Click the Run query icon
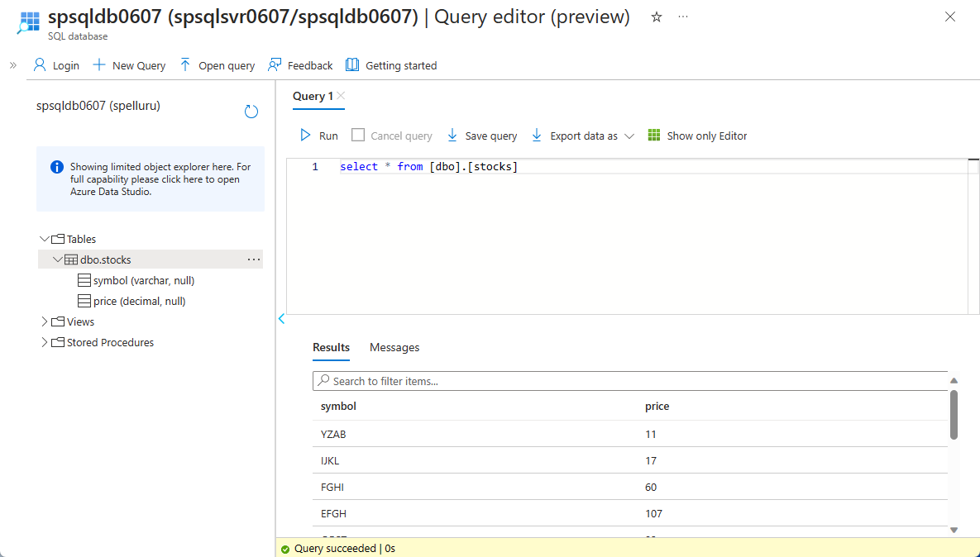The height and width of the screenshot is (557, 980). click(306, 135)
